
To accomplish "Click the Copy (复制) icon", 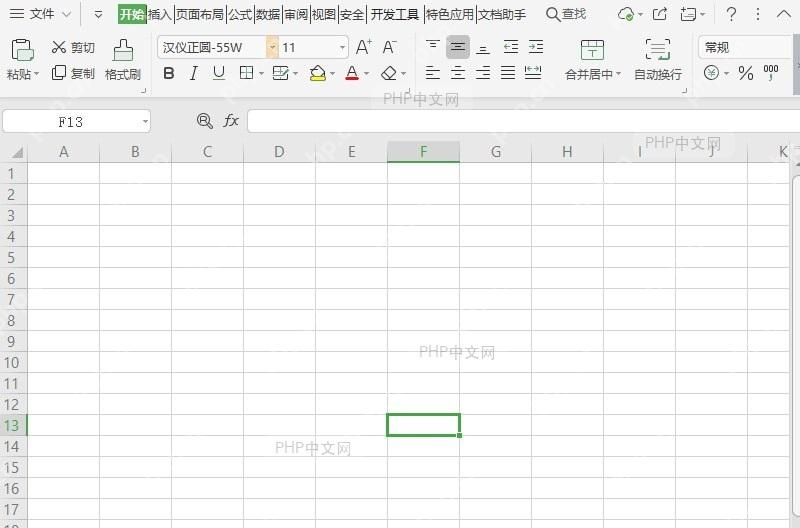I will [x=59, y=72].
